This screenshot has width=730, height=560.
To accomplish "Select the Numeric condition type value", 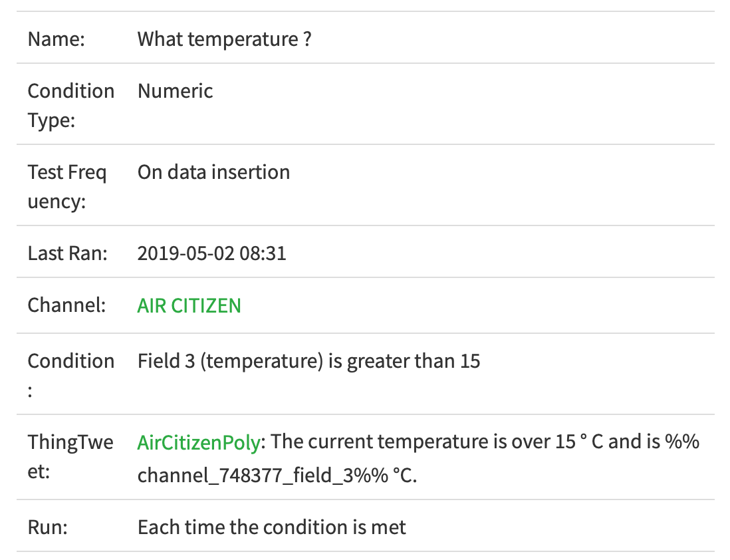I will pos(175,91).
